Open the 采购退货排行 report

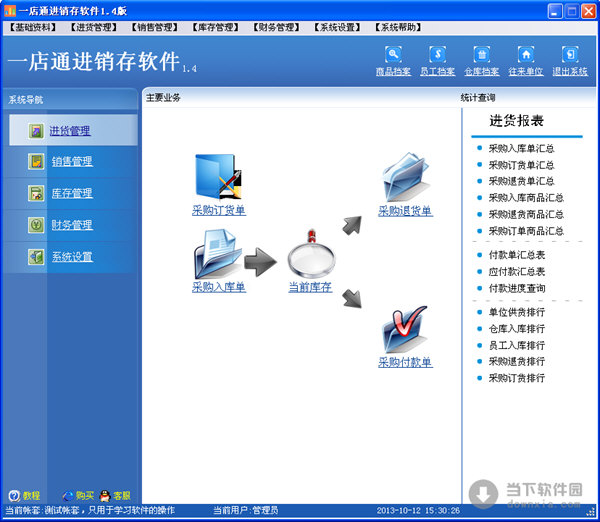point(517,361)
